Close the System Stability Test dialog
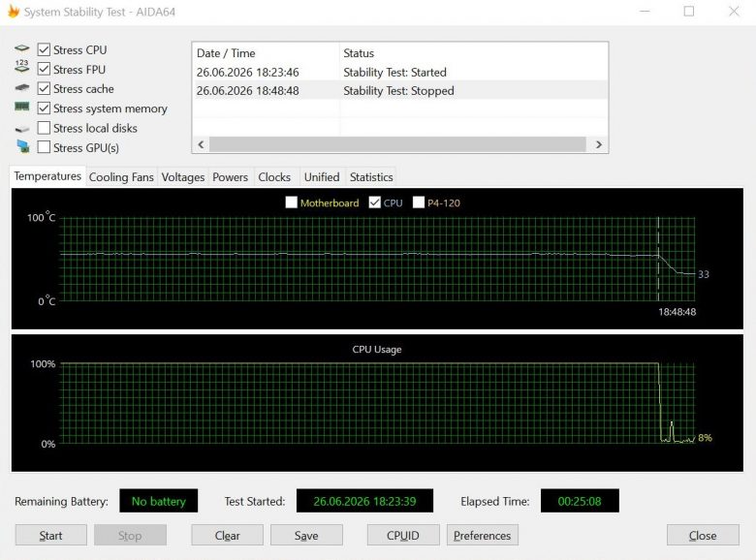This screenshot has height=560, width=756. click(703, 535)
